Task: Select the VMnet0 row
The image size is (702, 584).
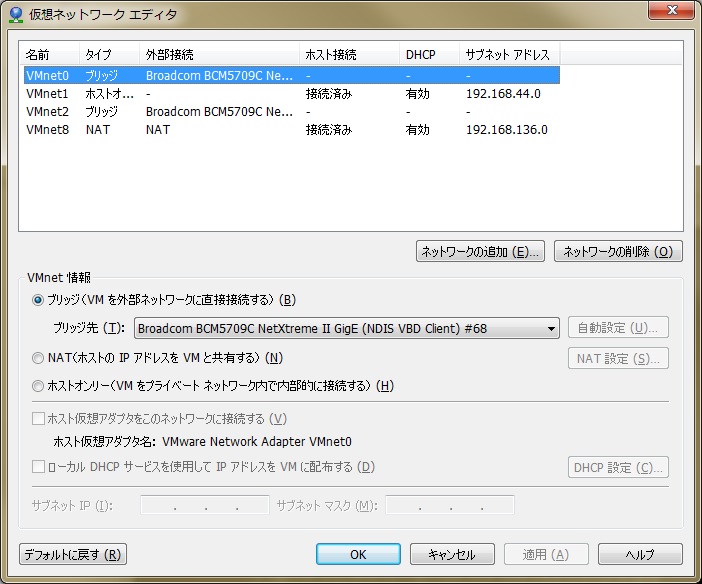Action: [291, 75]
